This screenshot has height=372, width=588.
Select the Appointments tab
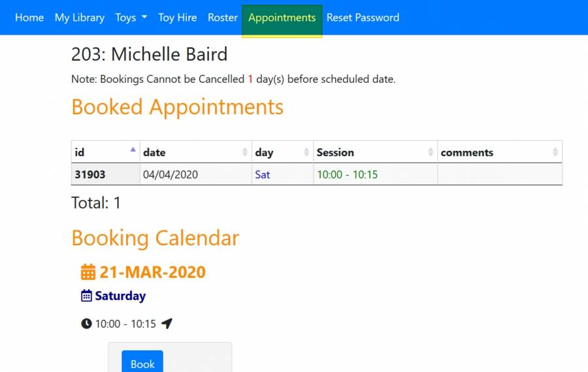[282, 18]
